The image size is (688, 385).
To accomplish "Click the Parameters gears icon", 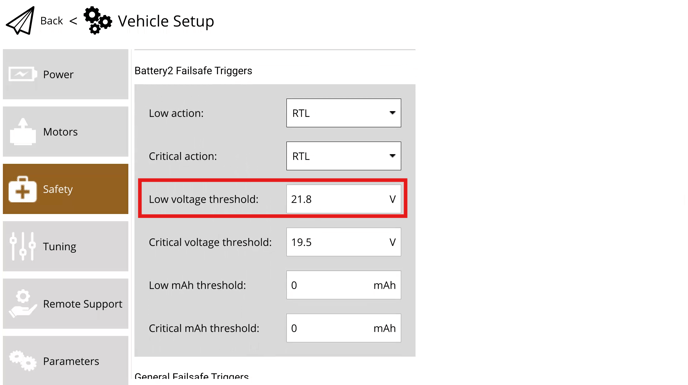I will point(23,360).
